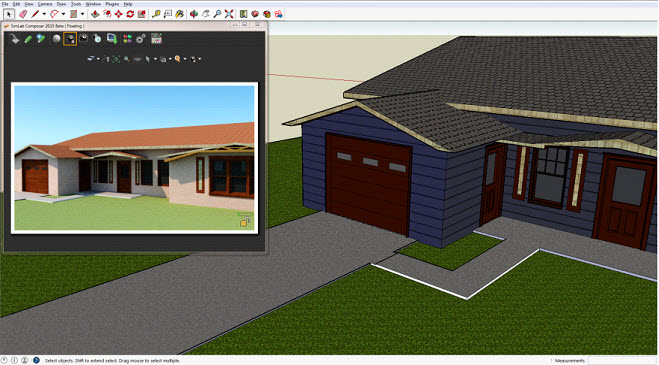Screen dimensions: 659x365
Task: Choose the Push/Pull tool icon
Action: (95, 14)
